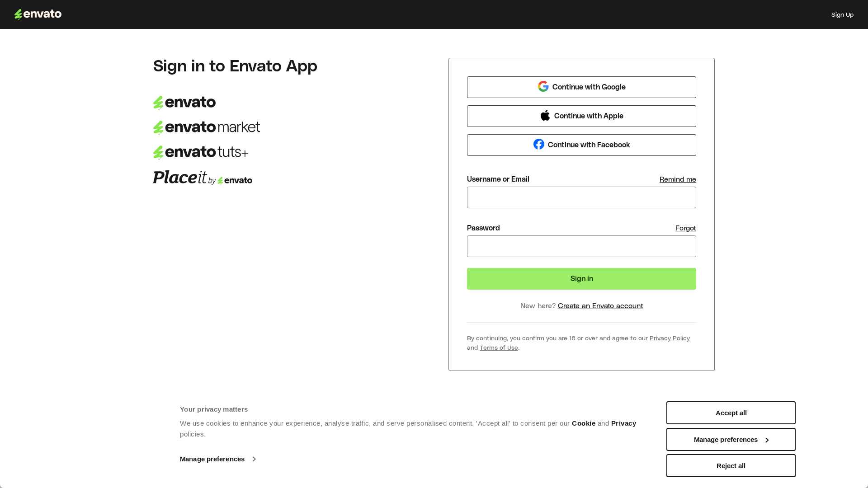Click the 'Sign in to Envato App' heading
This screenshot has height=488, width=868.
coord(235,66)
